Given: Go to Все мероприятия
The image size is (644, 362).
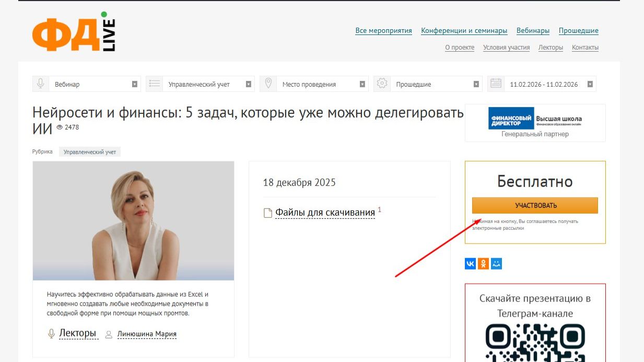Looking at the screenshot, I should 384,31.
